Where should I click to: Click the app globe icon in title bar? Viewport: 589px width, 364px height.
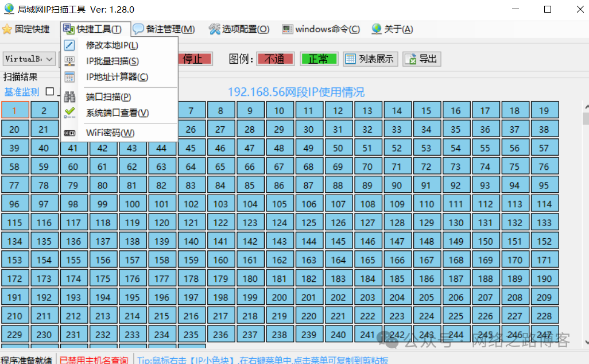pos(9,9)
